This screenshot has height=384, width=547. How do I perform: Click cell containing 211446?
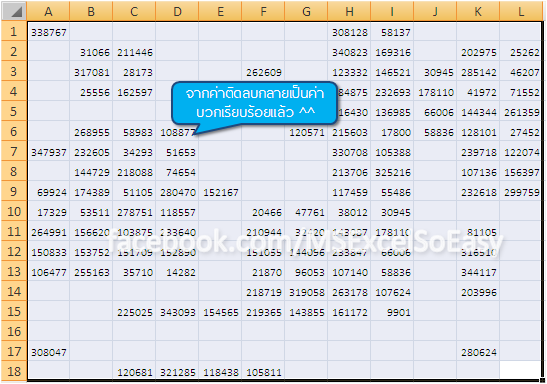[134, 52]
